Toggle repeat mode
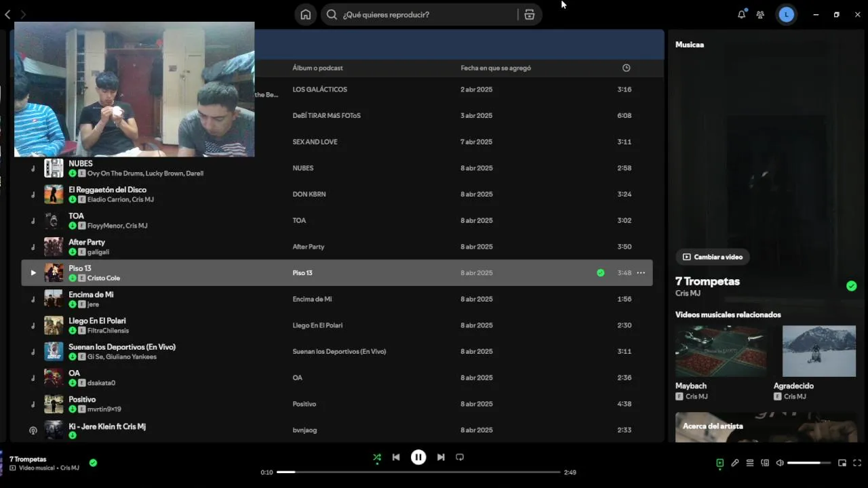This screenshot has width=868, height=488. point(460,457)
